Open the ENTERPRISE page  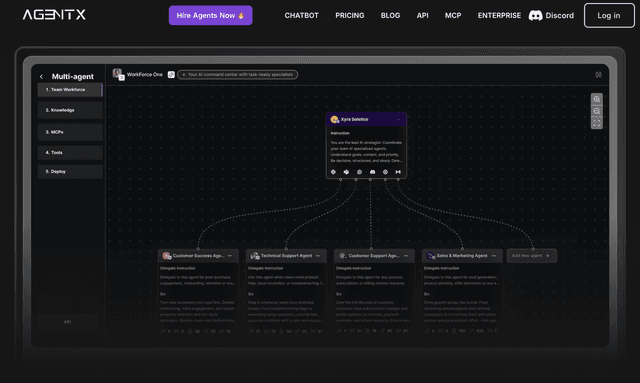(x=499, y=16)
